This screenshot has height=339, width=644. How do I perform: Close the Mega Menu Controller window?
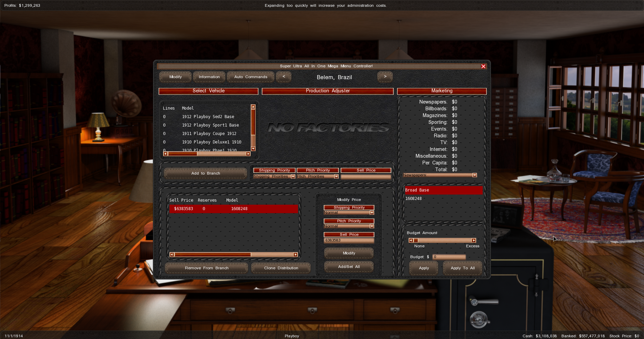483,66
